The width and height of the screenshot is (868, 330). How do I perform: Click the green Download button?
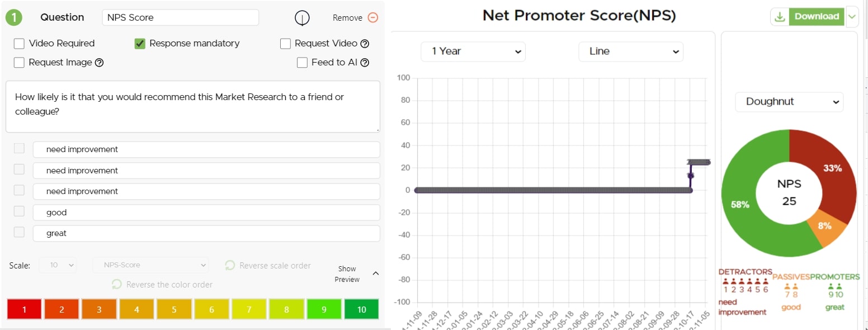click(x=817, y=17)
